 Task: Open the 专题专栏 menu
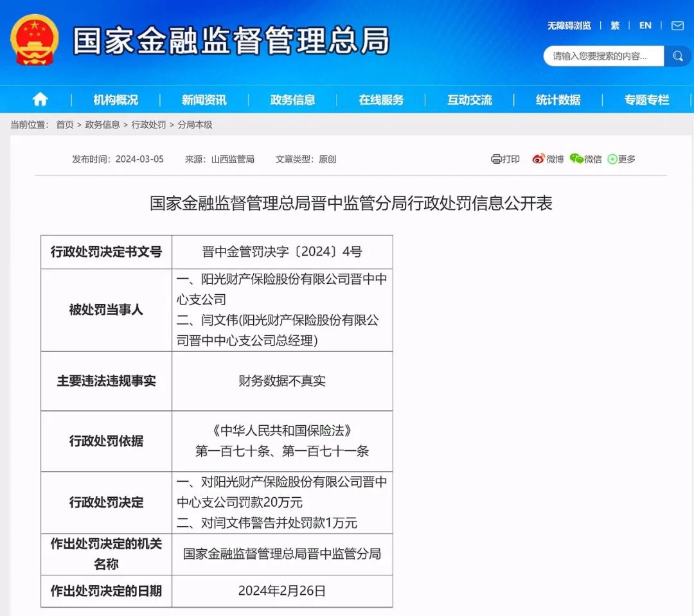coord(646,100)
